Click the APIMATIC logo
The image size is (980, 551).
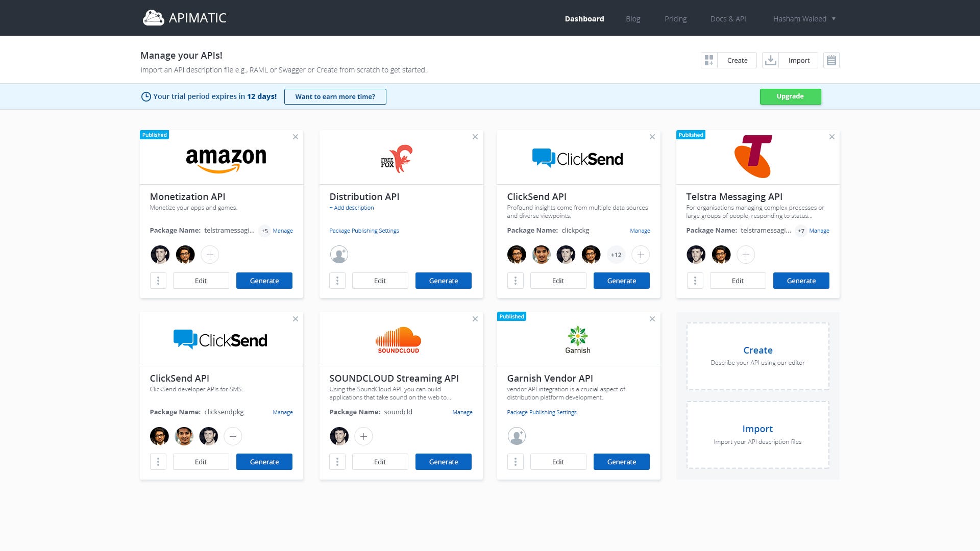tap(184, 18)
